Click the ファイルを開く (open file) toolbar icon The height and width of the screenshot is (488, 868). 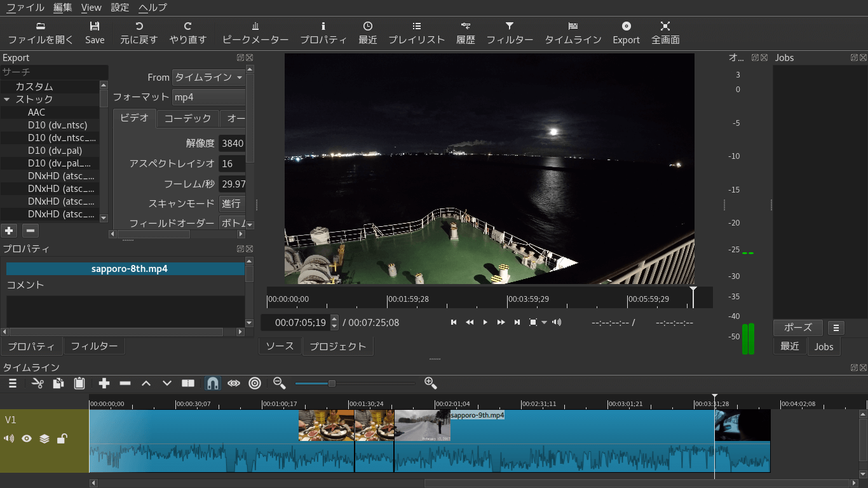[41, 33]
